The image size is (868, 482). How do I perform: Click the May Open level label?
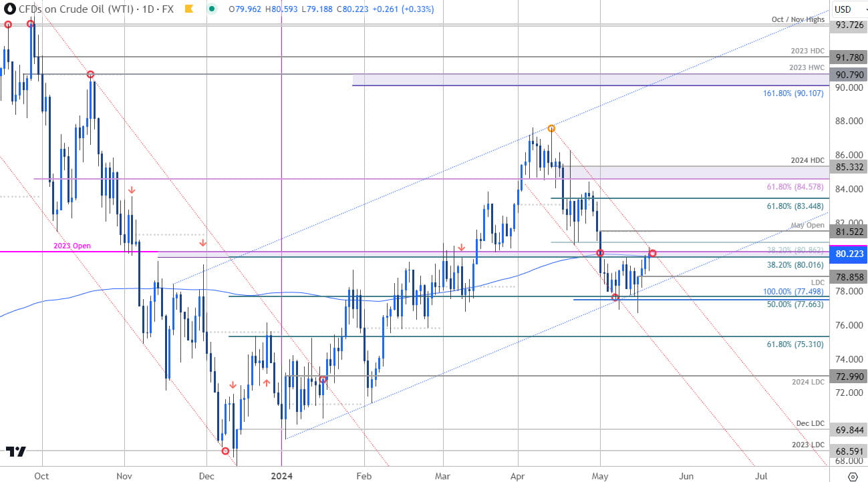pos(807,225)
